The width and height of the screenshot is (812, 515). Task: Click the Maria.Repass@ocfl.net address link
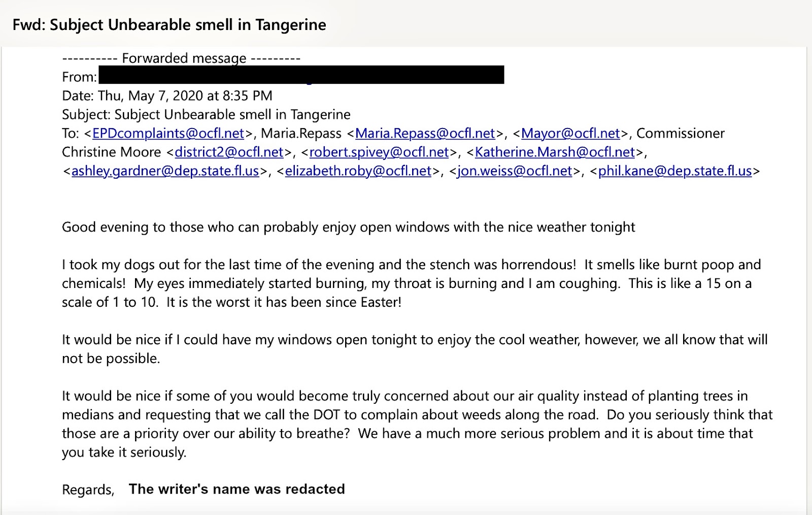point(425,133)
